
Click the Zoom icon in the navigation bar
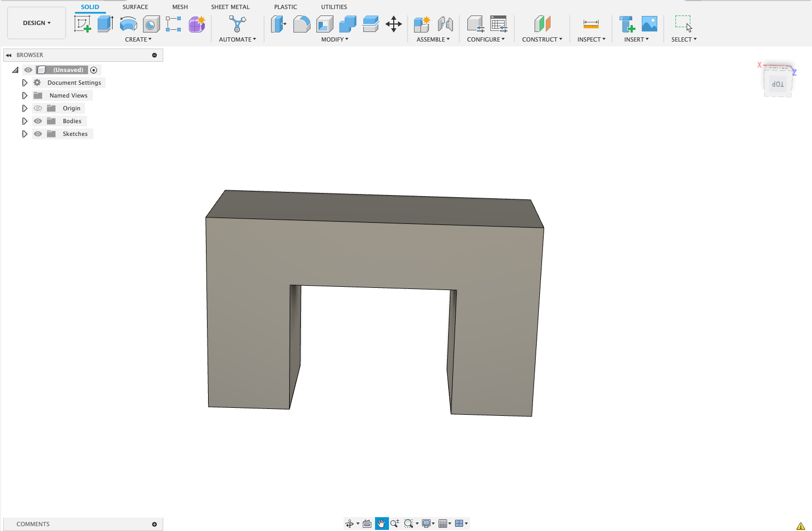coord(395,524)
